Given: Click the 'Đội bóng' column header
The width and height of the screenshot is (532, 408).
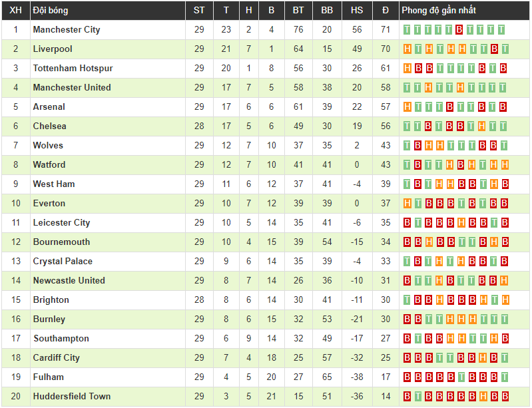Looking at the screenshot, I should click(51, 11).
